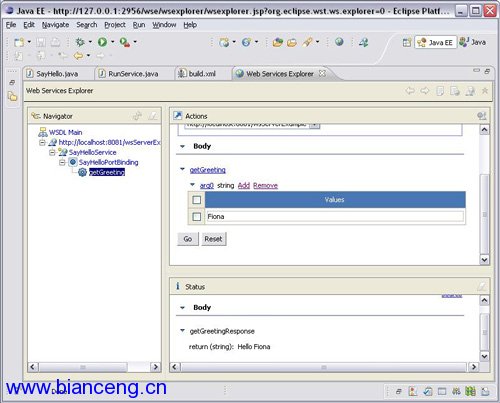Open the External Tools dropdown arrow
Screen dimensions: 500x403
[x=135, y=42]
